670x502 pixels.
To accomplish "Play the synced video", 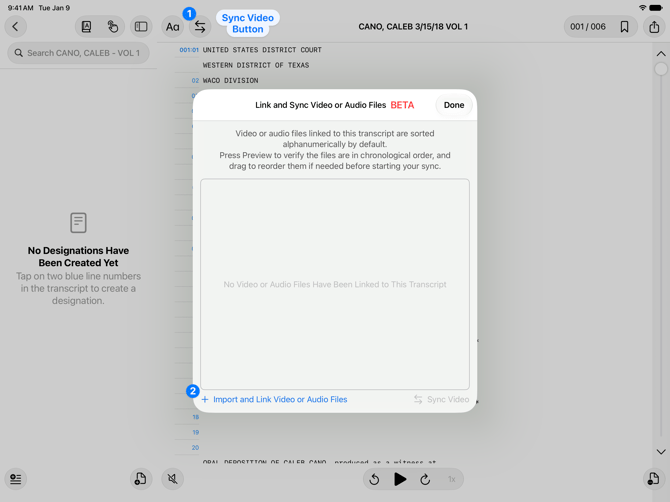I will [400, 479].
